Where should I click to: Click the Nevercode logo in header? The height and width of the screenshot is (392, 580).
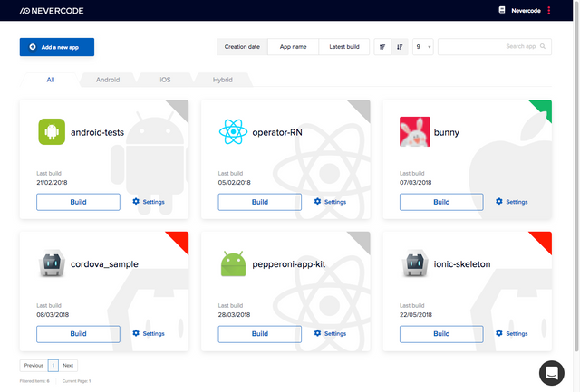click(52, 11)
